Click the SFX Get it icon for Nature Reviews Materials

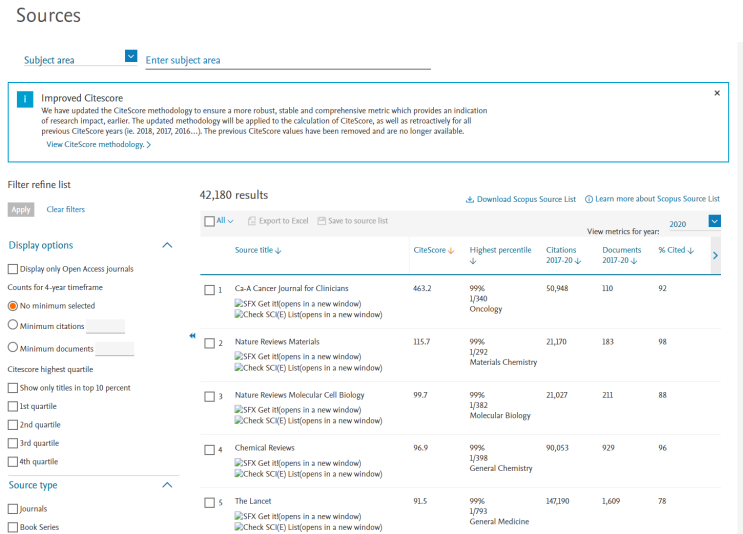tap(239, 356)
